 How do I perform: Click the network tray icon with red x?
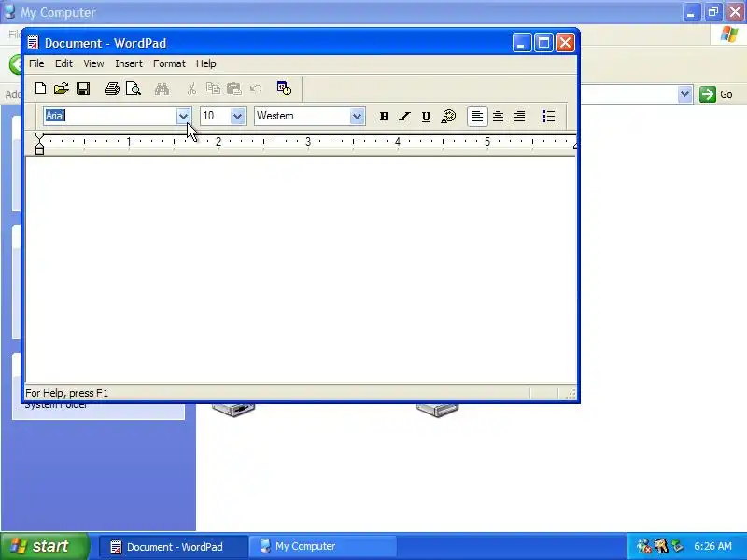[x=644, y=546]
